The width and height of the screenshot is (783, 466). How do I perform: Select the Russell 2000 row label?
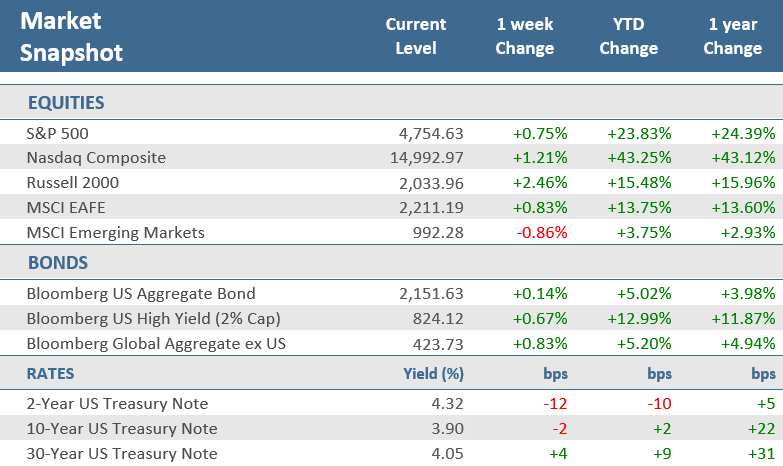tap(73, 183)
